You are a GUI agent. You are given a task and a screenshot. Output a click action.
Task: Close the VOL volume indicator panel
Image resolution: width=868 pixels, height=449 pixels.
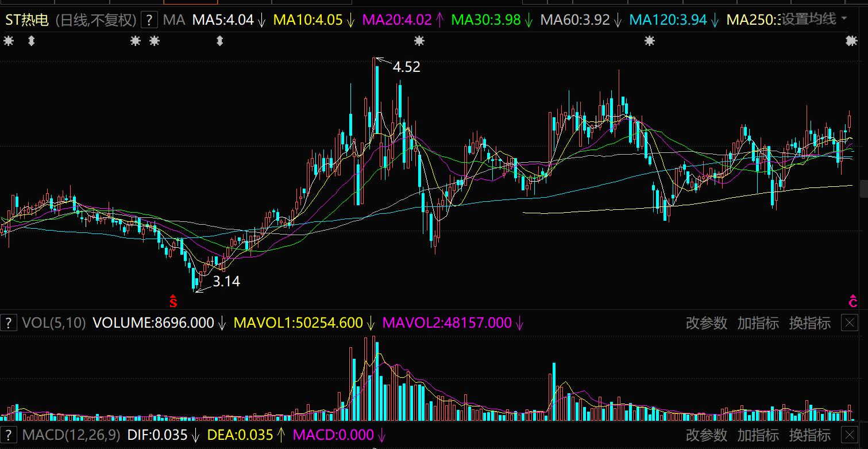click(x=849, y=323)
